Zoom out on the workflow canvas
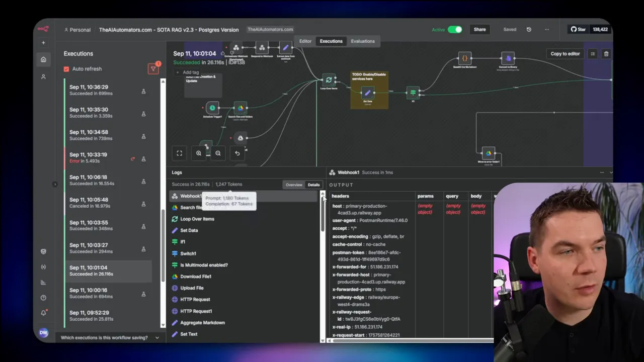Screen dimensions: 644x362 pos(218,153)
